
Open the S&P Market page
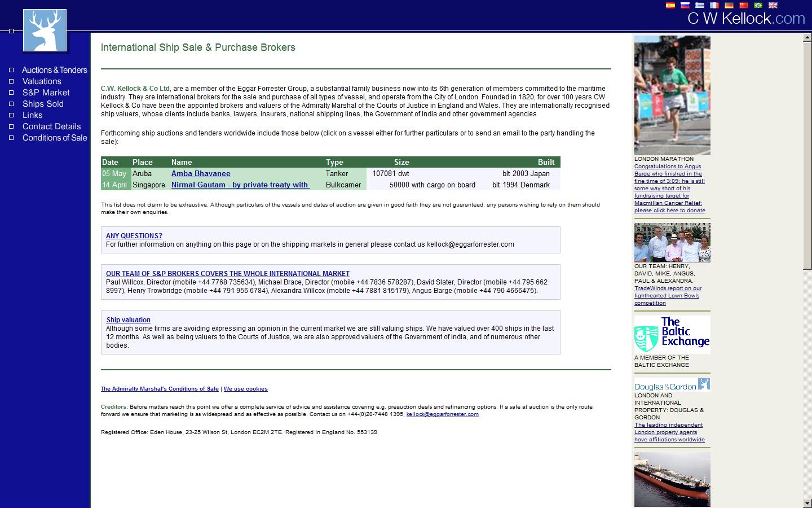(46, 93)
